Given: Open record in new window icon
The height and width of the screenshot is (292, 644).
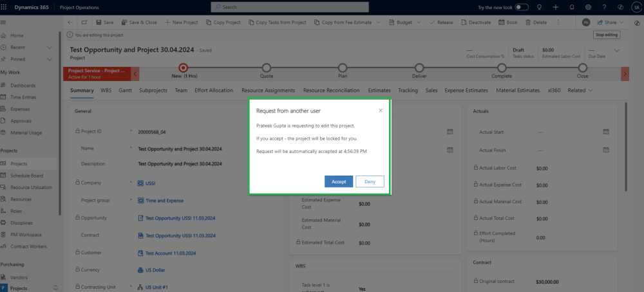Looking at the screenshot, I should [x=84, y=22].
